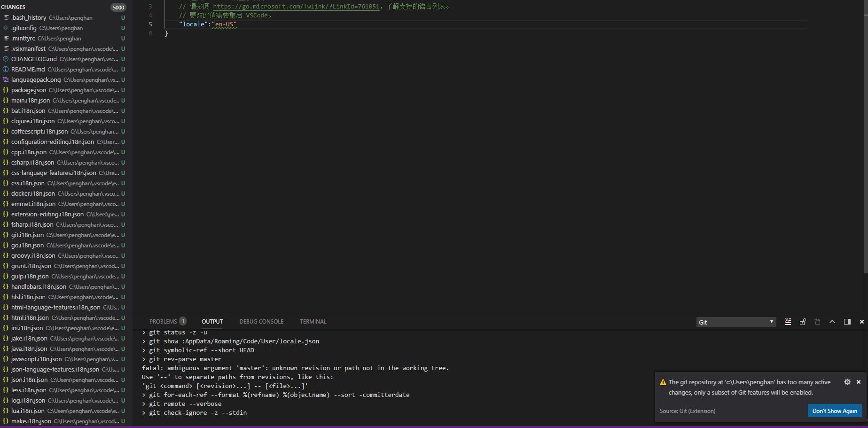
Task: Click the .gitconfig file type icon
Action: click(5, 28)
